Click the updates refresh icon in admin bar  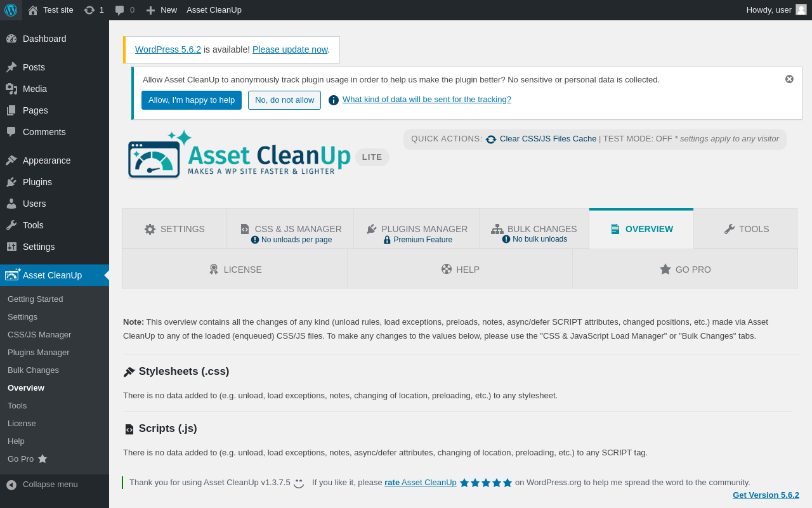pyautogui.click(x=89, y=10)
